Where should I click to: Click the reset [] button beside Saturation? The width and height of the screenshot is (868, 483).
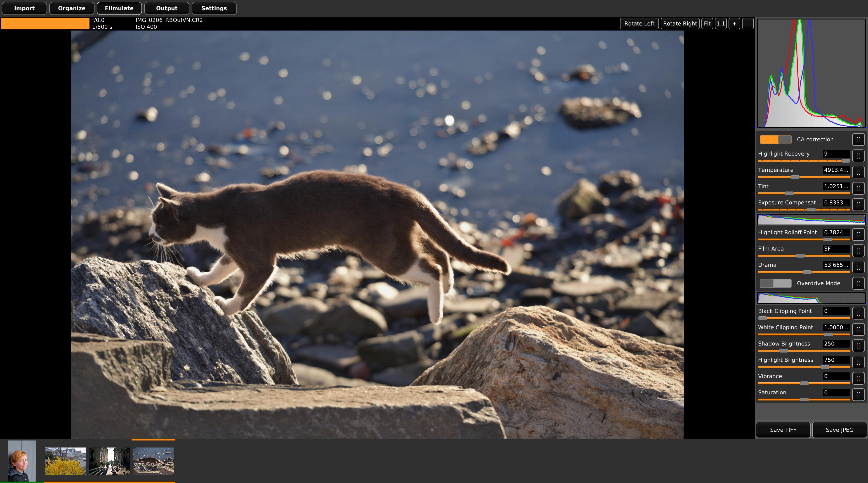858,395
